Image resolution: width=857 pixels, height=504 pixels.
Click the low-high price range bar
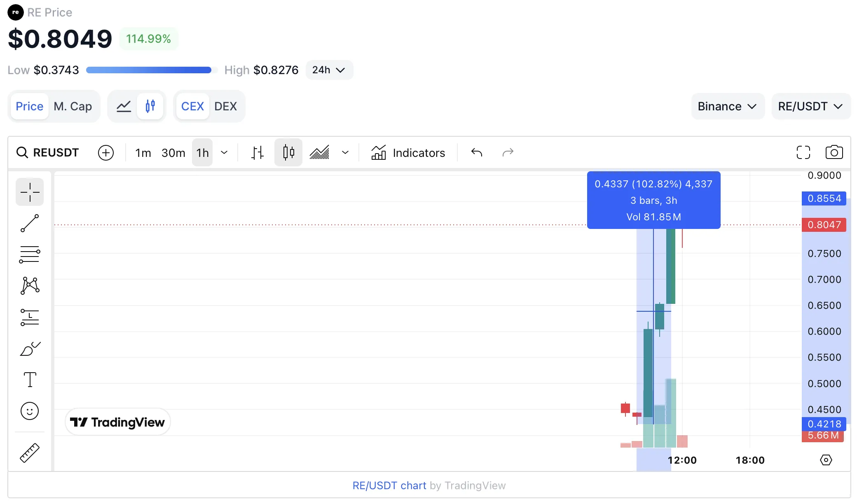pos(152,70)
